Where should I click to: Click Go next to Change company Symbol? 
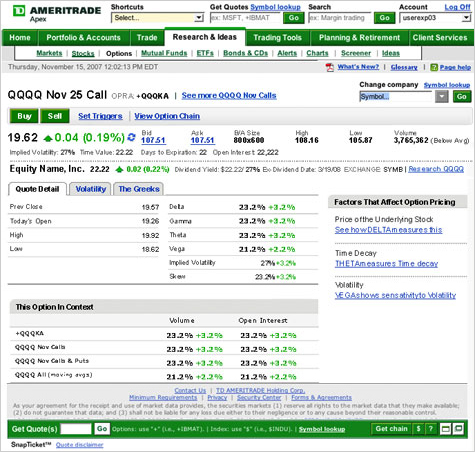(x=462, y=97)
